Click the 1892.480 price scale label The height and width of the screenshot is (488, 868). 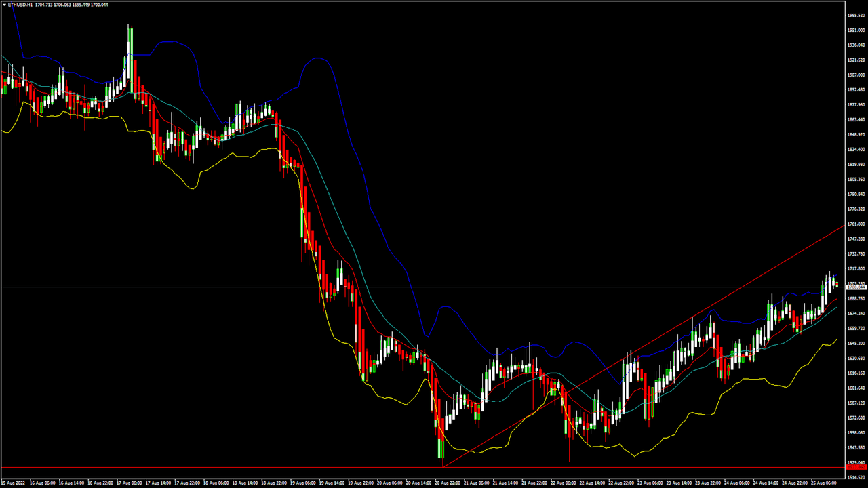pyautogui.click(x=856, y=89)
